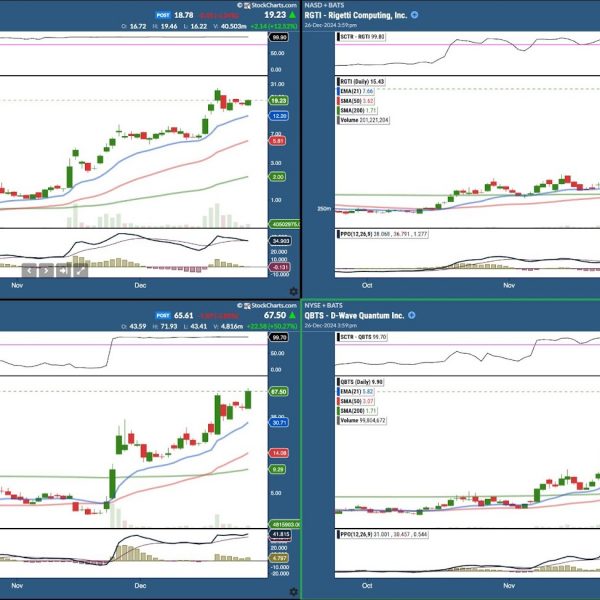Click the 99.80 SCTR value tag
Screen dimensions: 600x600
(x=279, y=37)
